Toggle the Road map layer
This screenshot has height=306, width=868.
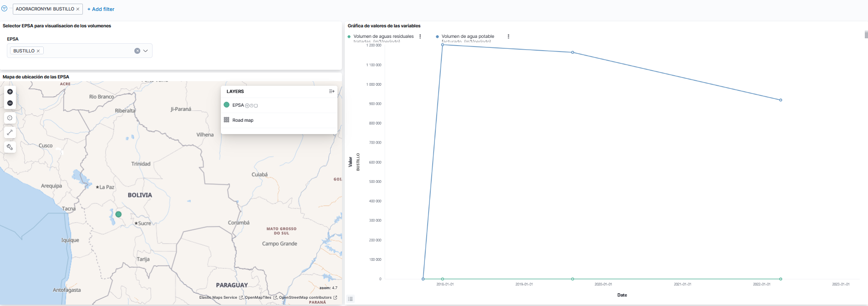(243, 120)
